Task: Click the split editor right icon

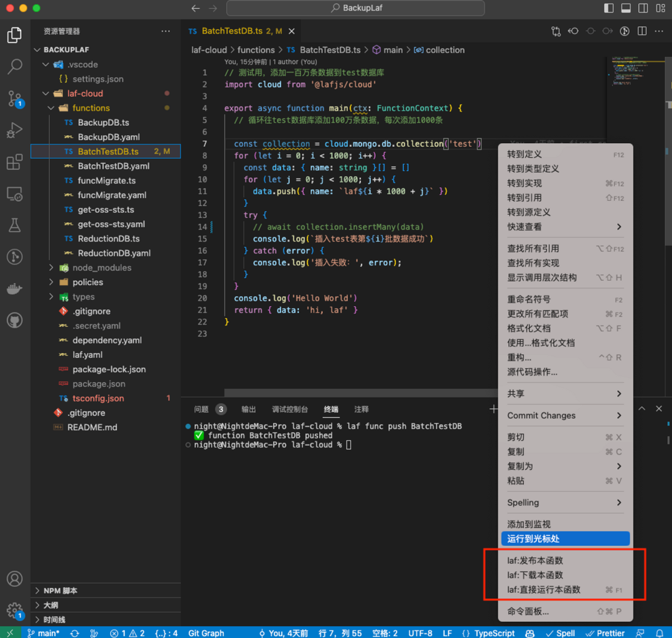Action: point(642,31)
